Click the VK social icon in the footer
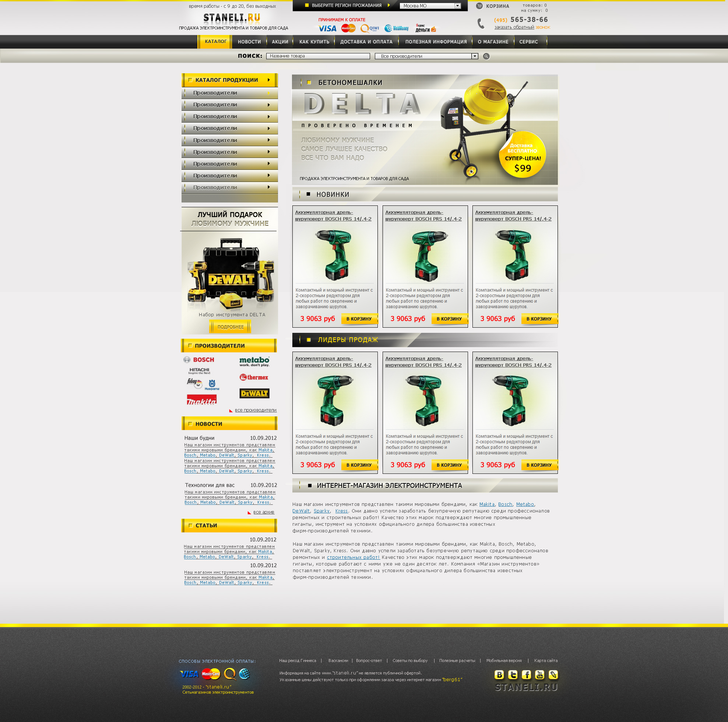728x722 pixels. [x=499, y=675]
